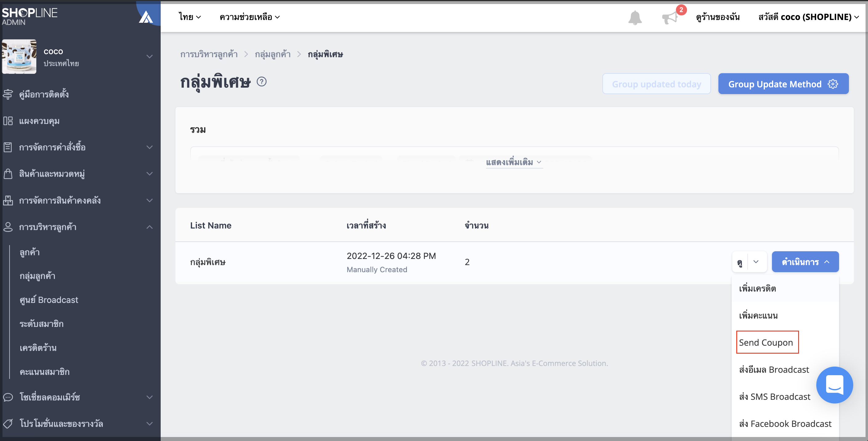Viewport: 868px width, 441px height.
Task: Open the ไทย language dropdown
Action: click(190, 17)
